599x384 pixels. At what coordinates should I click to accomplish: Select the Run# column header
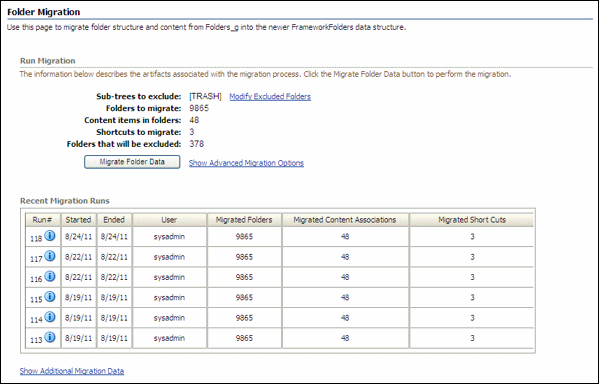tap(42, 220)
